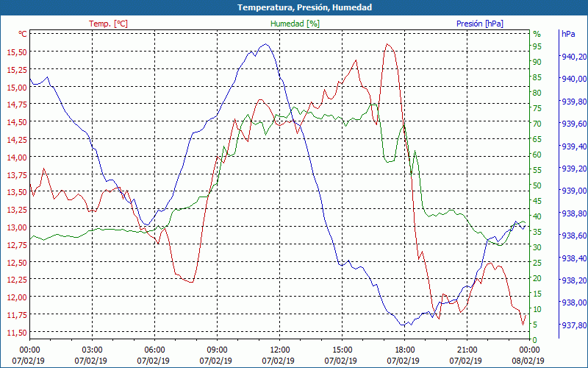Select the green 40 humidity tick

pyautogui.click(x=537, y=216)
